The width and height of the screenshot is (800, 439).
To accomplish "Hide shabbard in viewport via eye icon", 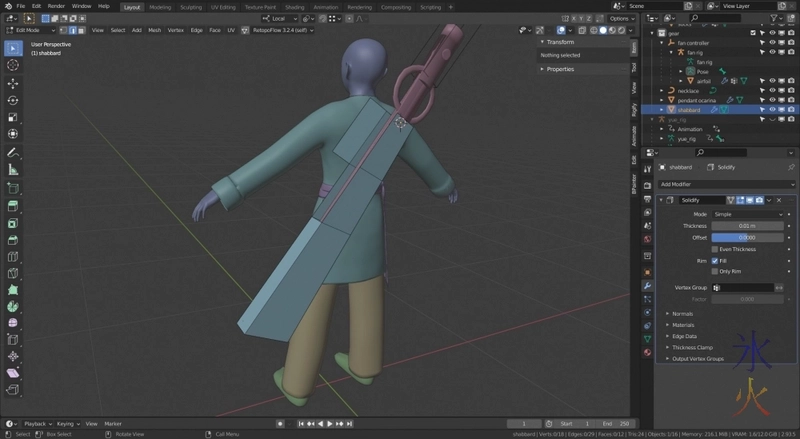I will point(772,110).
